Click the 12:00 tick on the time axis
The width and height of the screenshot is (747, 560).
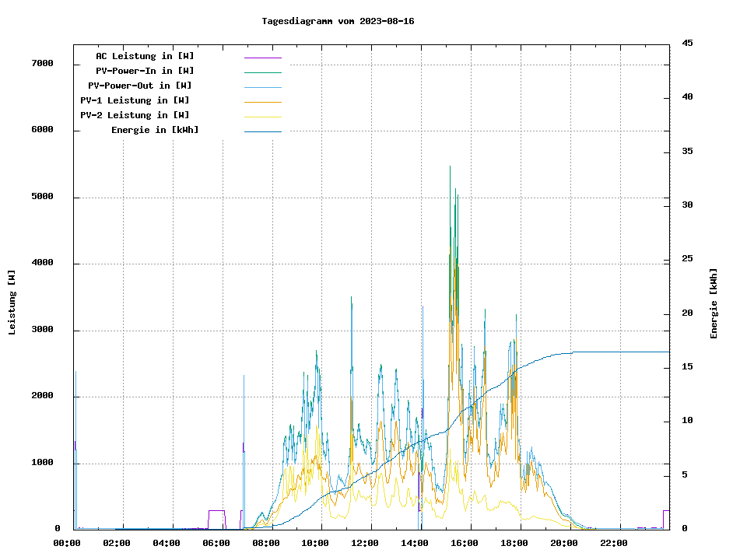pyautogui.click(x=366, y=543)
